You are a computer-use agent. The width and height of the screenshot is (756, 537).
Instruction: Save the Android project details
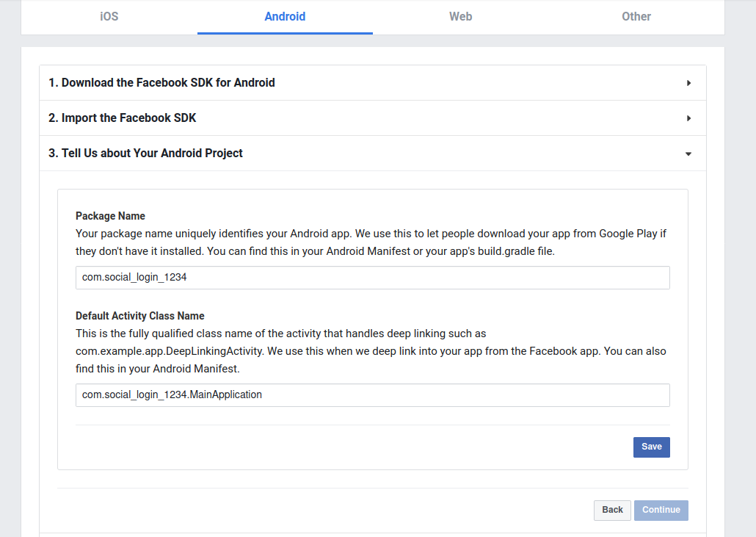tap(651, 447)
